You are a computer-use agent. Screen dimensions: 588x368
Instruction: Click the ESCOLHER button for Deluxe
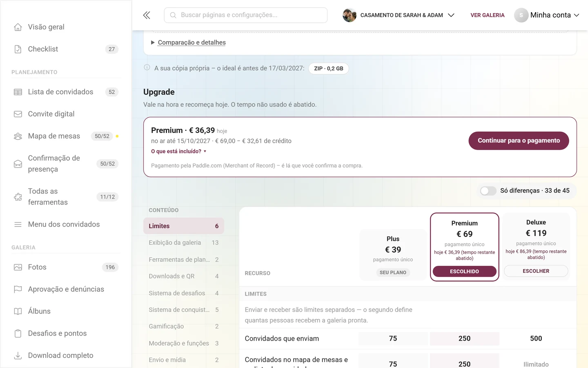tap(536, 271)
